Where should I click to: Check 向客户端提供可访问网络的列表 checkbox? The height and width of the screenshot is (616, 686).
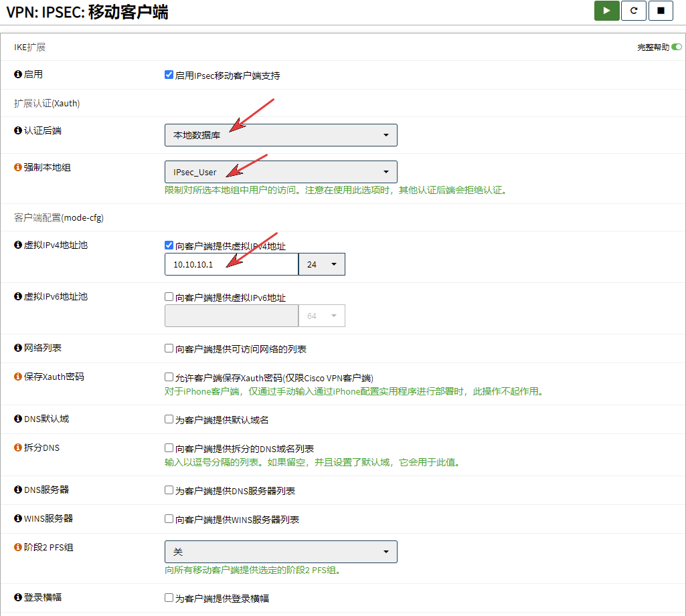point(169,348)
